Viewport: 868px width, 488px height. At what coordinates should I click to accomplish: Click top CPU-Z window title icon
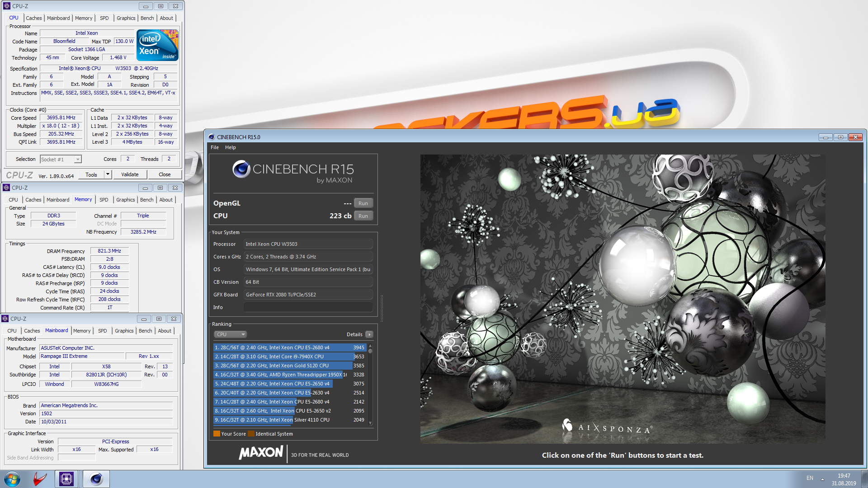point(7,6)
